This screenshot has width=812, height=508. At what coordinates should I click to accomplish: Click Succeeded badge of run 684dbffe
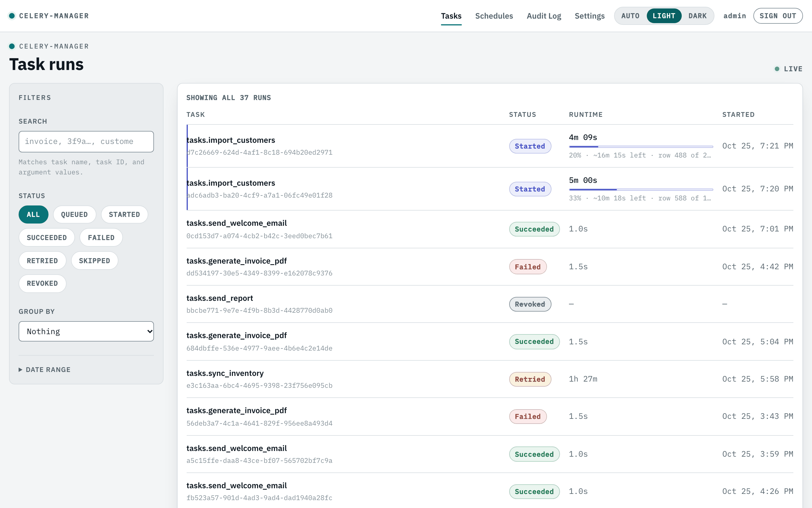(534, 342)
